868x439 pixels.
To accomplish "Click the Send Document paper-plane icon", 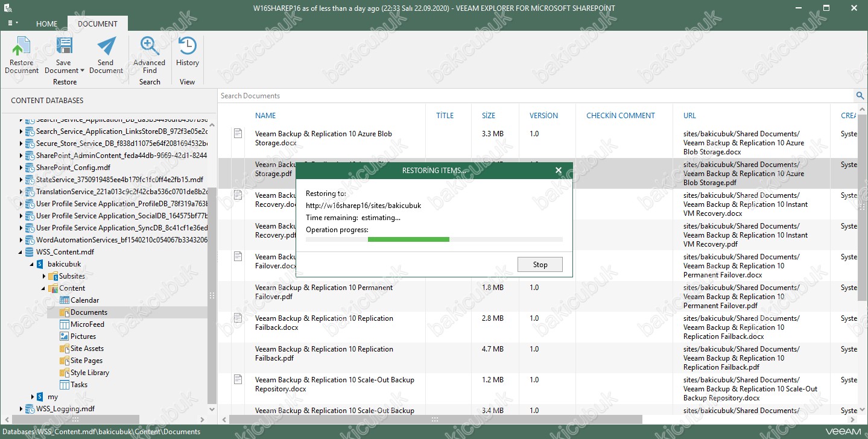I will (x=106, y=46).
